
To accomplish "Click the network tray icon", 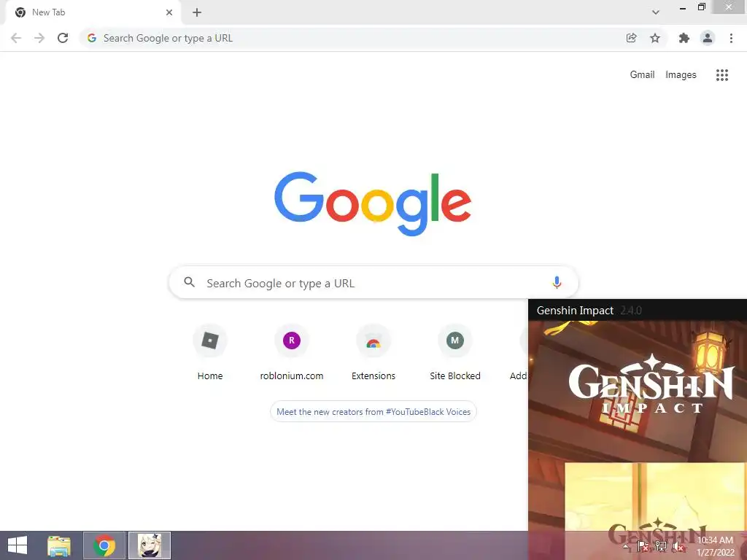I will pos(661,547).
